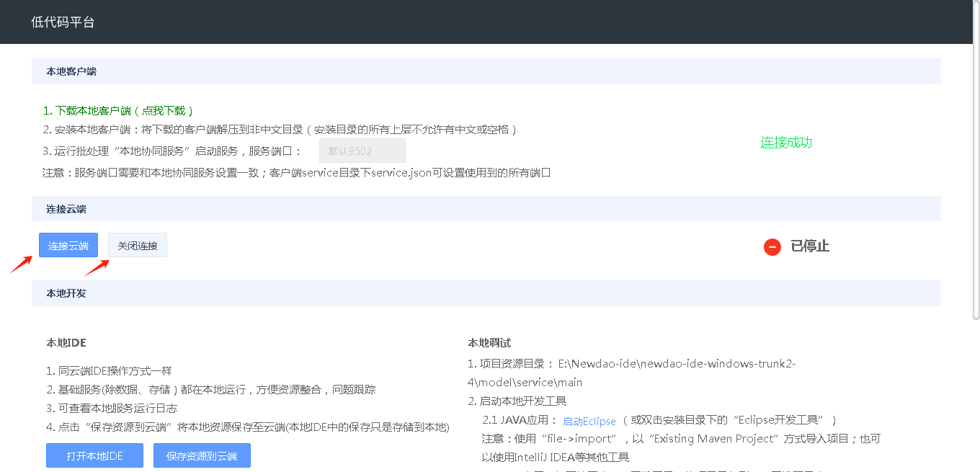Click the red 已停止 stop icon
Image resolution: width=980 pixels, height=472 pixels.
click(x=772, y=247)
